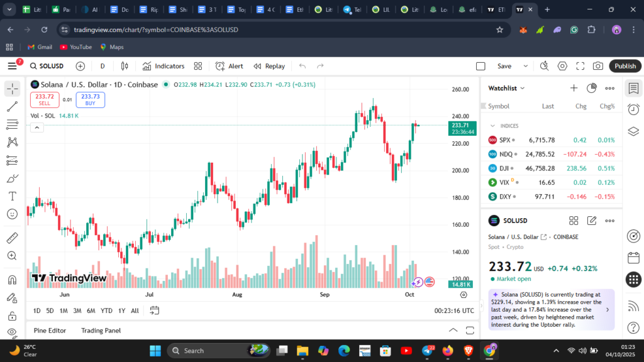The image size is (644, 362).
Task: Toggle drawings visibility with eye icon
Action: [x=12, y=332]
